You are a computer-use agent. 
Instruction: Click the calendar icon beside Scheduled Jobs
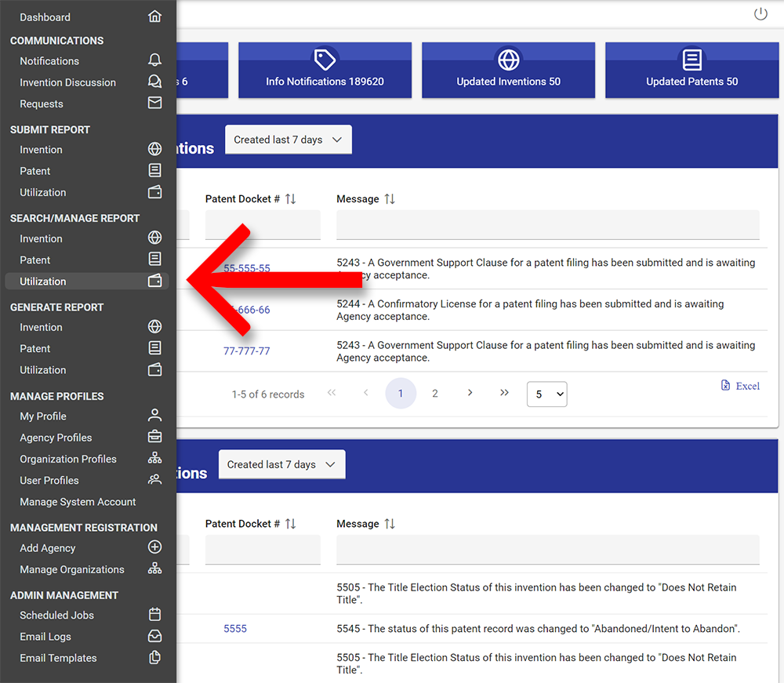(154, 615)
